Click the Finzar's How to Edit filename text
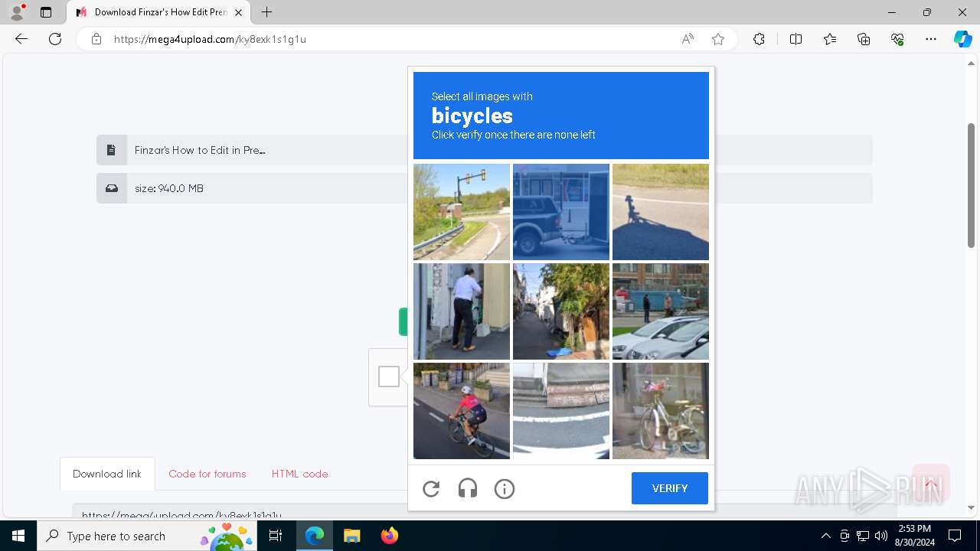Image resolution: width=980 pixels, height=551 pixels. pos(200,150)
